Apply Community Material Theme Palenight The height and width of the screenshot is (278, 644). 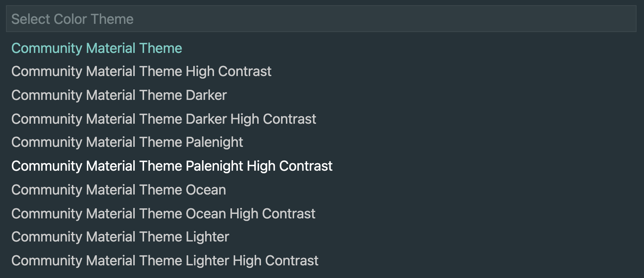[x=127, y=142]
